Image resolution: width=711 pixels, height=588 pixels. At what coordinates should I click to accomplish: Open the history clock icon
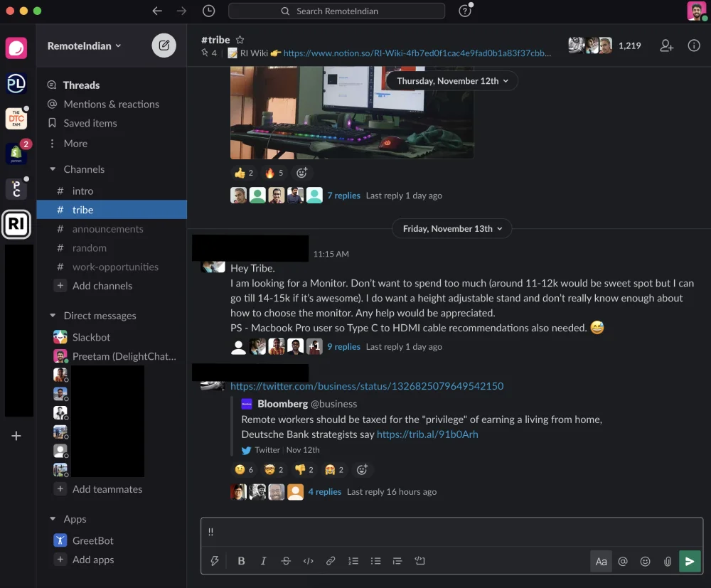(208, 11)
